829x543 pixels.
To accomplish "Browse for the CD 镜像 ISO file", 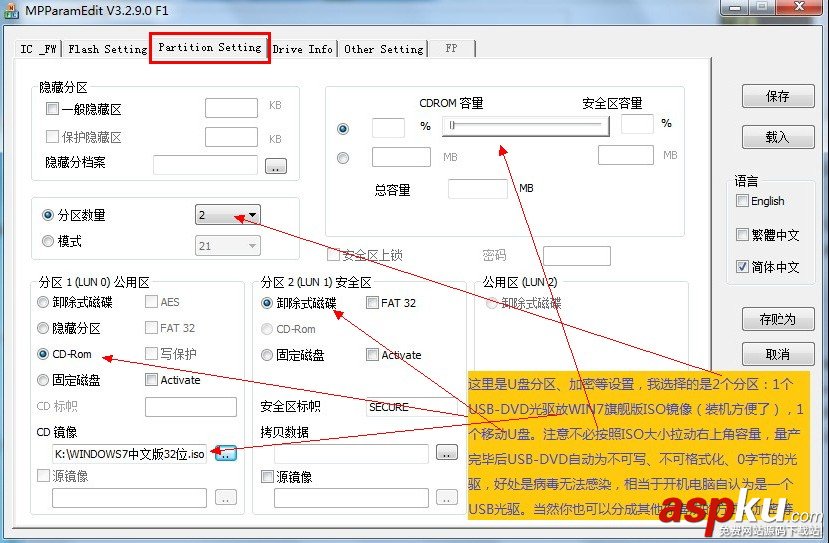I will pyautogui.click(x=226, y=453).
